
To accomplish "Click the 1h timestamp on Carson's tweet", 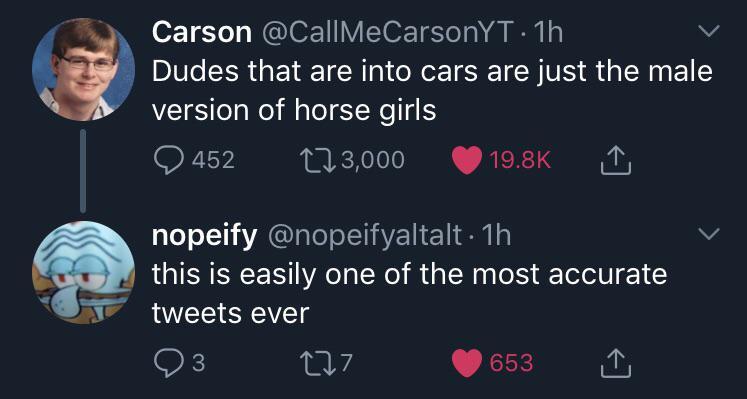I will (x=548, y=32).
